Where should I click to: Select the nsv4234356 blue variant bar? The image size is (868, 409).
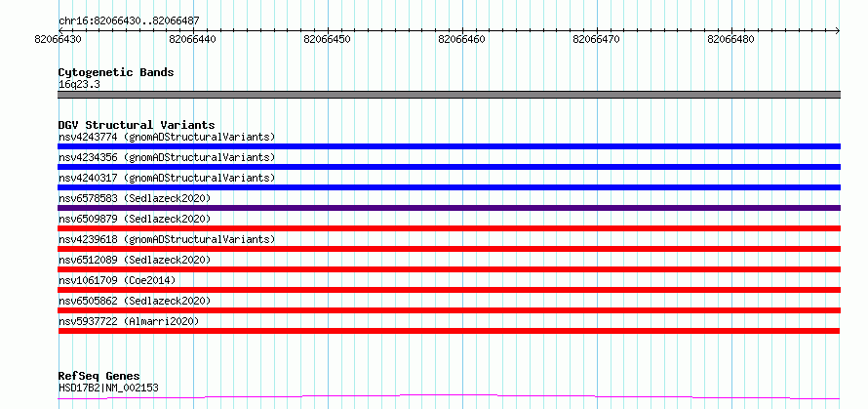(x=449, y=167)
